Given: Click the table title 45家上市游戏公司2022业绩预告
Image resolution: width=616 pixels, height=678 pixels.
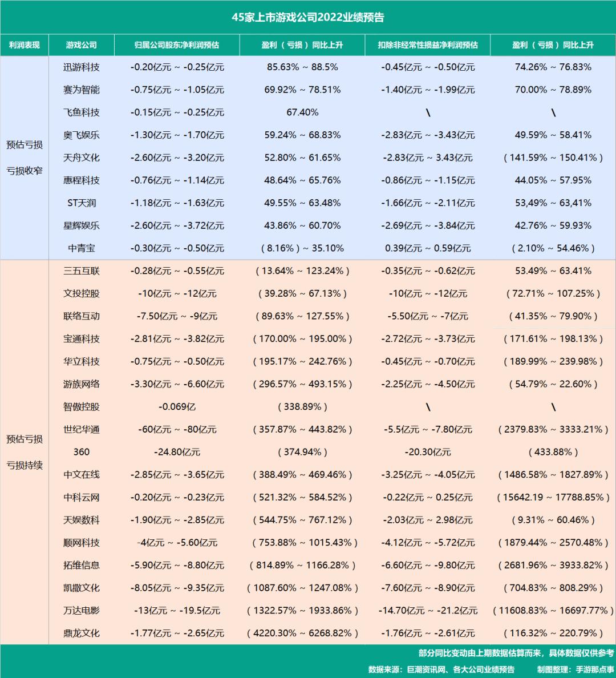Looking at the screenshot, I should click(308, 17).
